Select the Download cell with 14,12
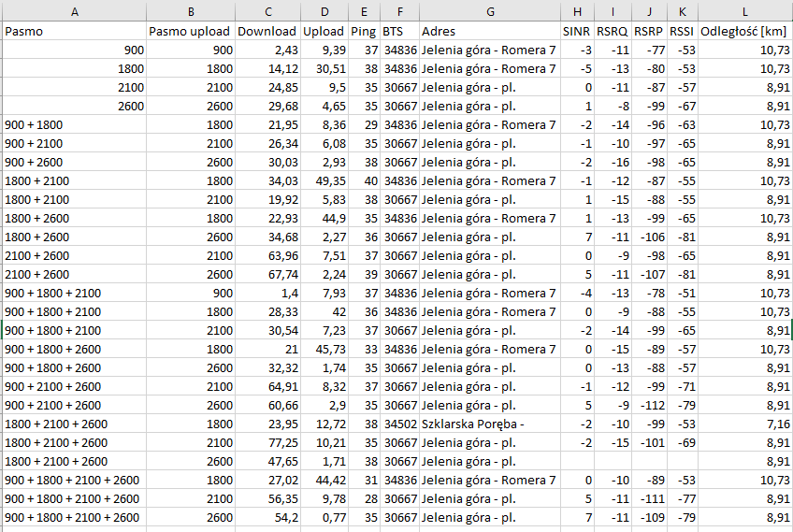Image resolution: width=793 pixels, height=532 pixels. pyautogui.click(x=268, y=69)
